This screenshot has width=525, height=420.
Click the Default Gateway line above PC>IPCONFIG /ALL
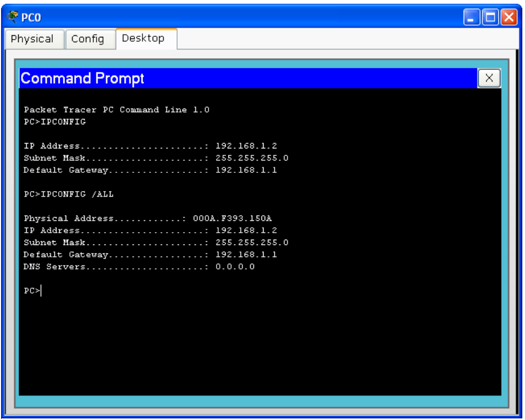150,170
